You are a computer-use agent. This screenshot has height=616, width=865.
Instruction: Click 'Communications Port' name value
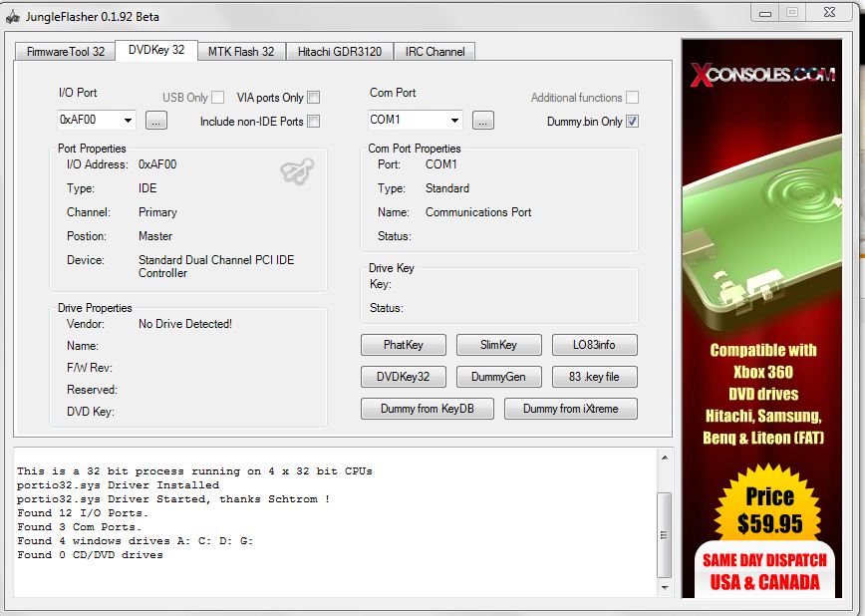click(x=478, y=212)
